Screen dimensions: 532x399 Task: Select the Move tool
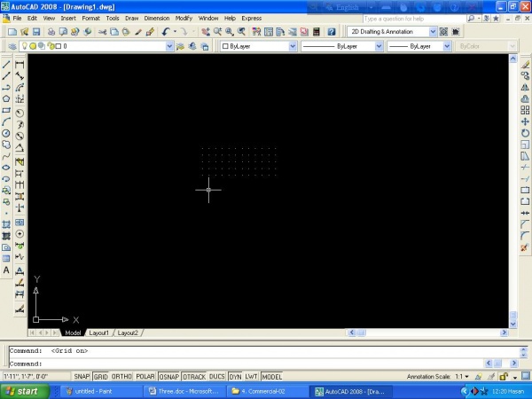[x=525, y=121]
